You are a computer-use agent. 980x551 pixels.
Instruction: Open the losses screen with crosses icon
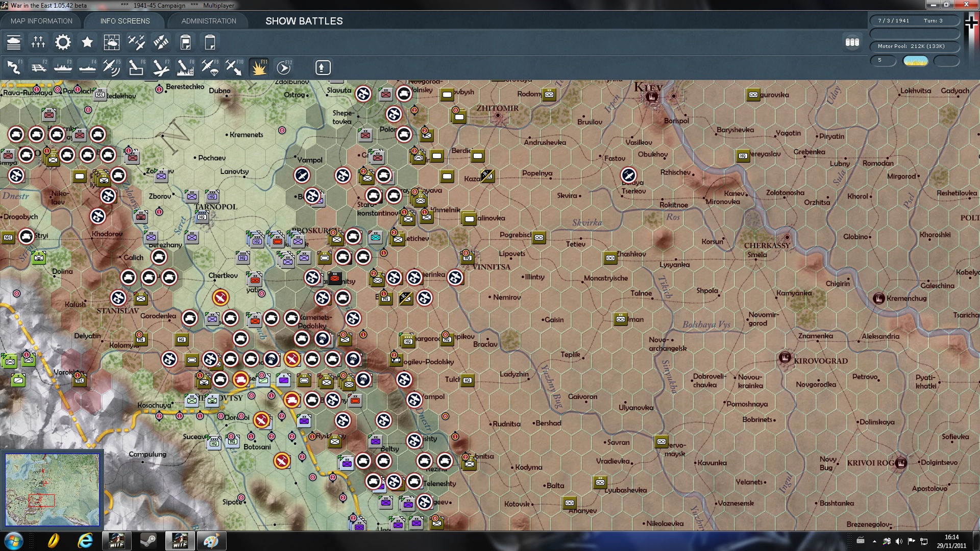(38, 42)
